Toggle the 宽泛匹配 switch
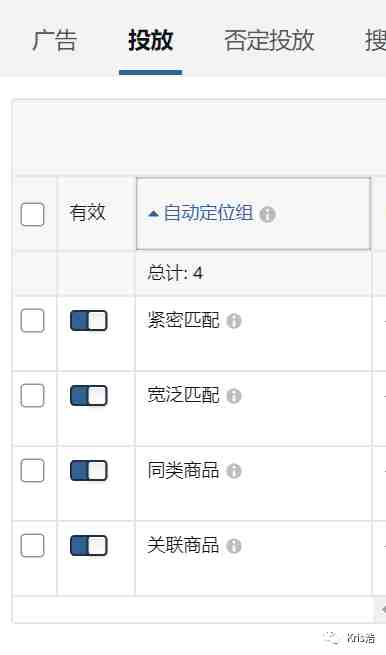 tap(89, 396)
